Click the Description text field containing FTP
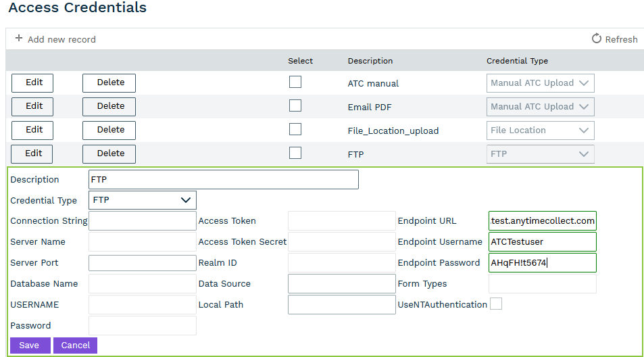Image resolution: width=644 pixels, height=357 pixels. (x=223, y=180)
